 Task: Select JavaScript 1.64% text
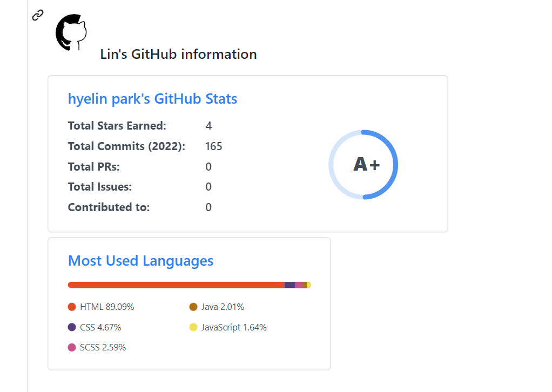point(234,327)
